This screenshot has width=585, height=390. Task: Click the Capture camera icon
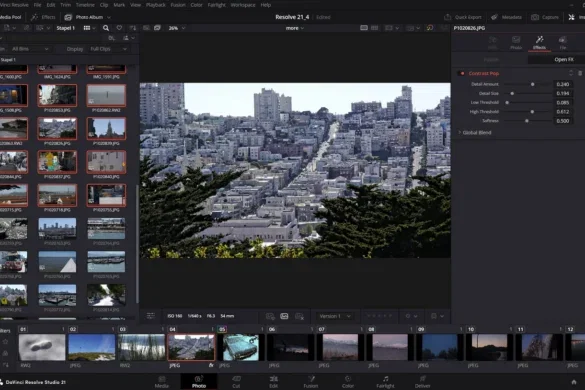[535, 17]
